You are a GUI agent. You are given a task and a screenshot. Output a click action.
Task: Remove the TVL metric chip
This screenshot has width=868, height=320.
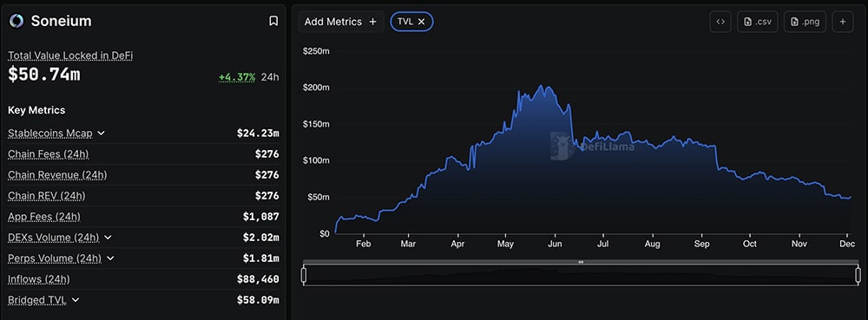click(421, 22)
